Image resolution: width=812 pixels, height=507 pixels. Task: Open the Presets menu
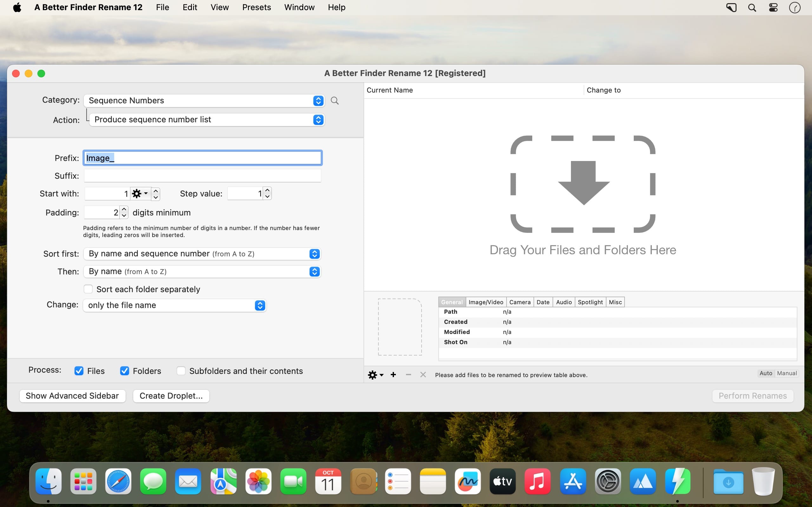(255, 7)
